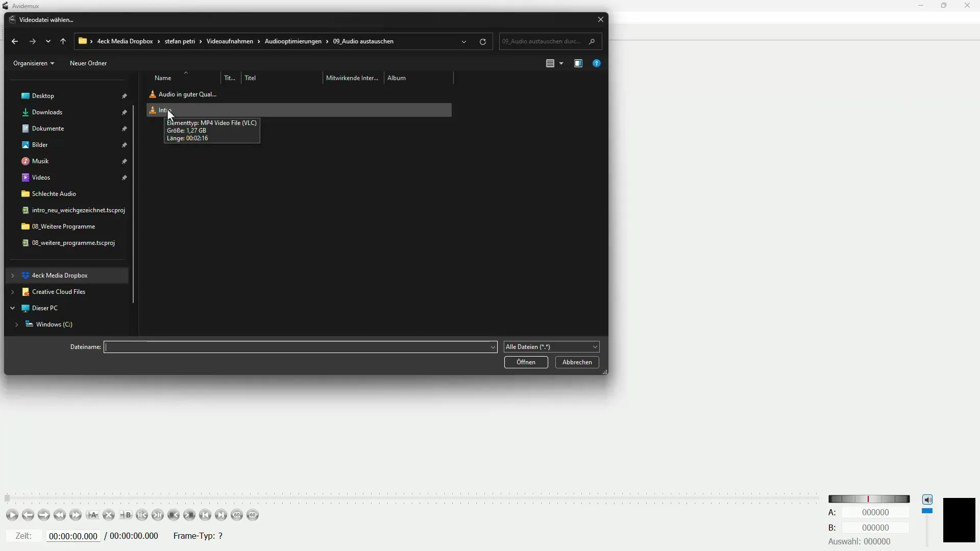This screenshot has height=551, width=980.
Task: Click the go-to-start transport icon
Action: click(x=205, y=515)
